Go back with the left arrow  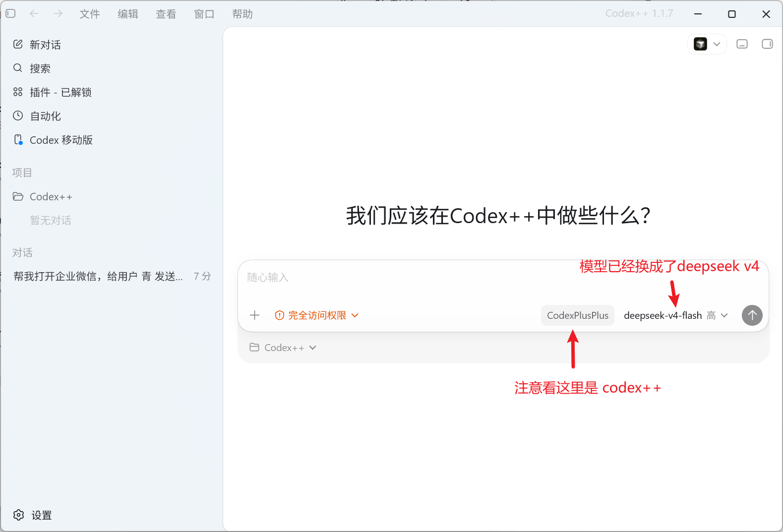(x=34, y=13)
